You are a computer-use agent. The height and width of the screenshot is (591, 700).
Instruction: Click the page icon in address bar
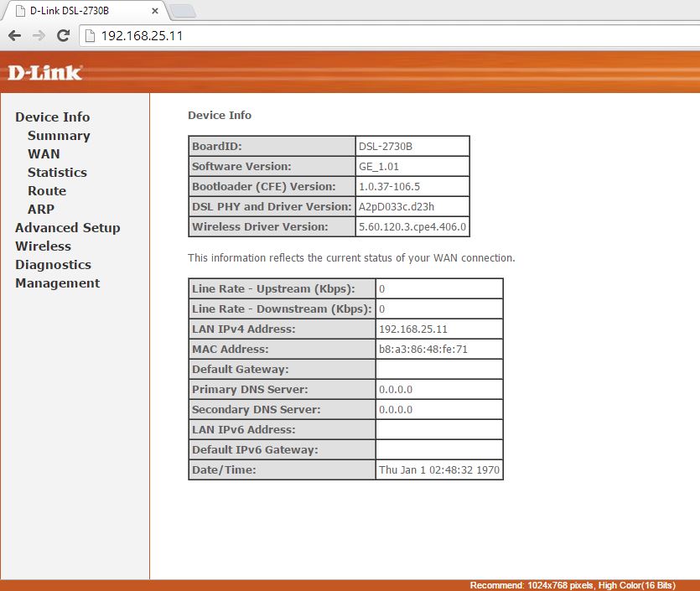tap(91, 36)
